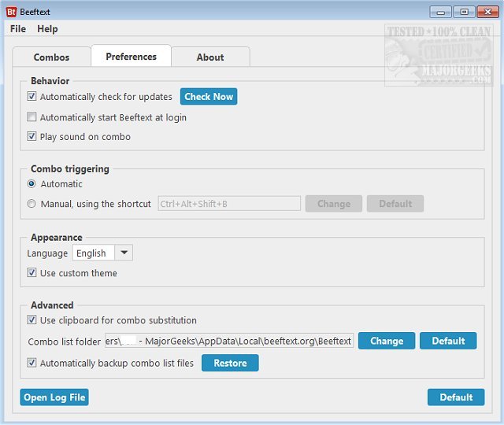Click the bottom-right Default preferences button
The image size is (504, 425).
click(x=456, y=397)
